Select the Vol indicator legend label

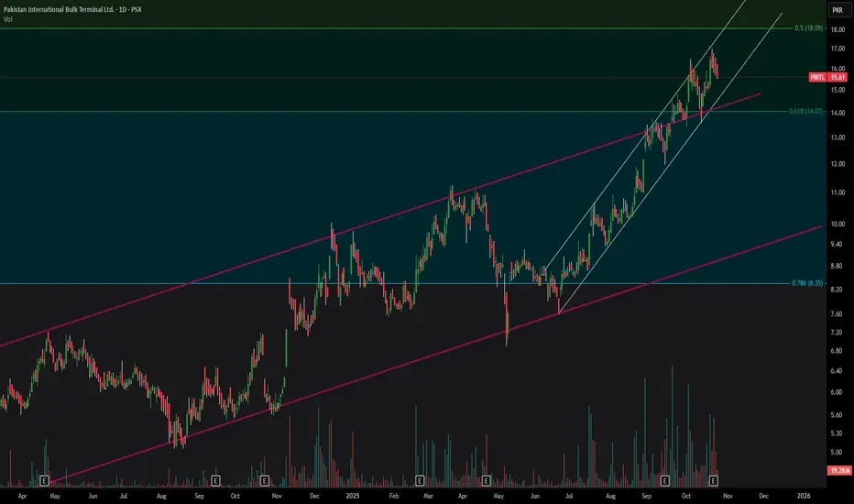(x=7, y=19)
